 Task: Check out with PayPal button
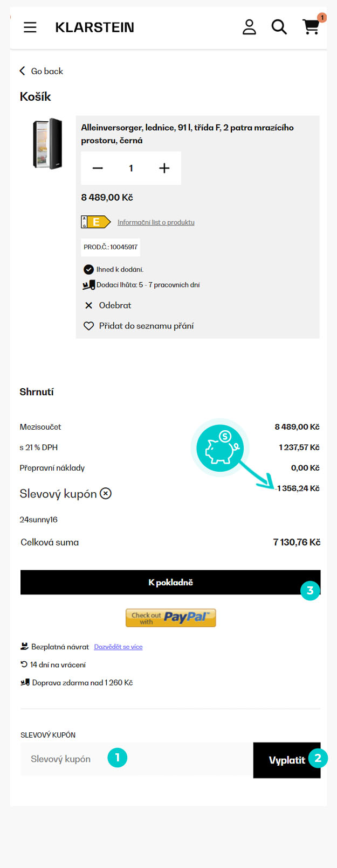pos(170,618)
